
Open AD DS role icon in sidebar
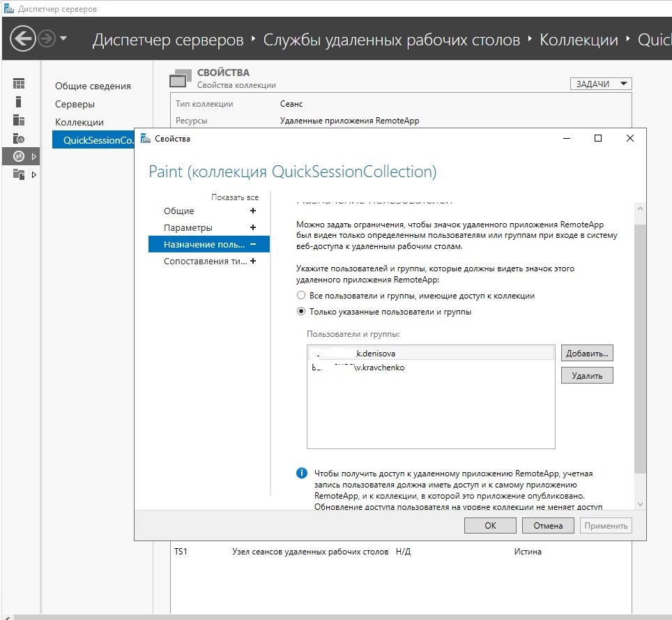pyautogui.click(x=19, y=139)
